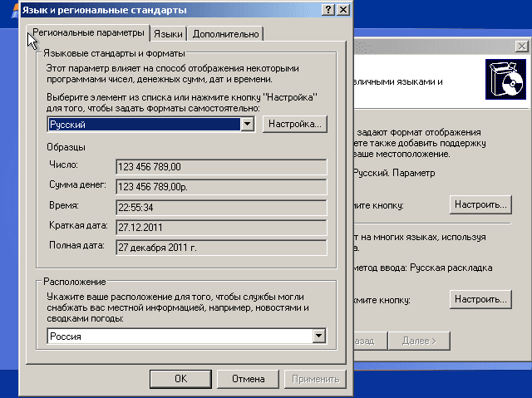Click the Краткая дата: label
The width and height of the screenshot is (532, 398).
click(78, 225)
